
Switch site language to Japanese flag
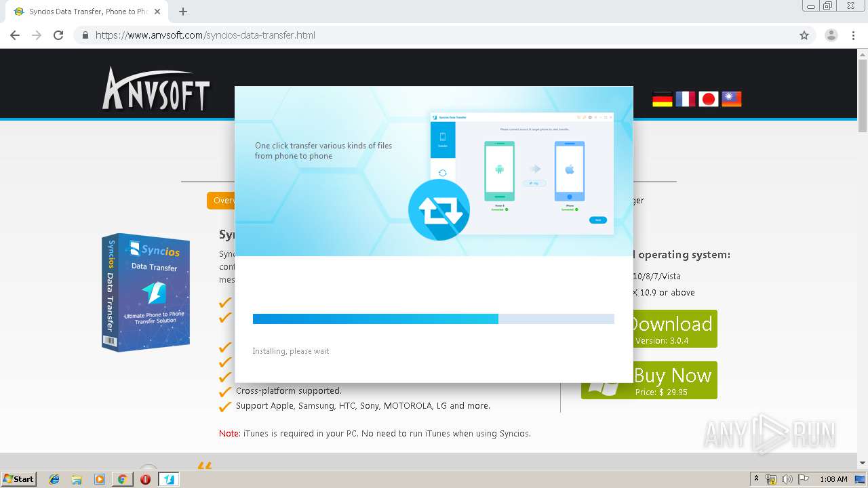(709, 99)
